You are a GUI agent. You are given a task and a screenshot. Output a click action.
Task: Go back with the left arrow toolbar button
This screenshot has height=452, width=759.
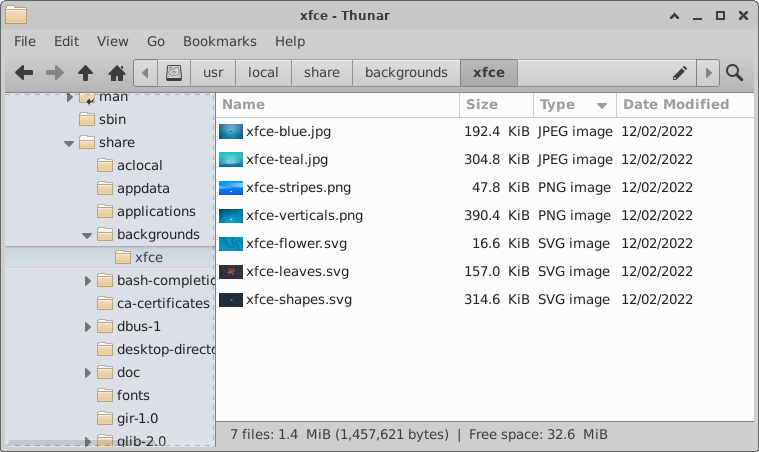coord(24,73)
